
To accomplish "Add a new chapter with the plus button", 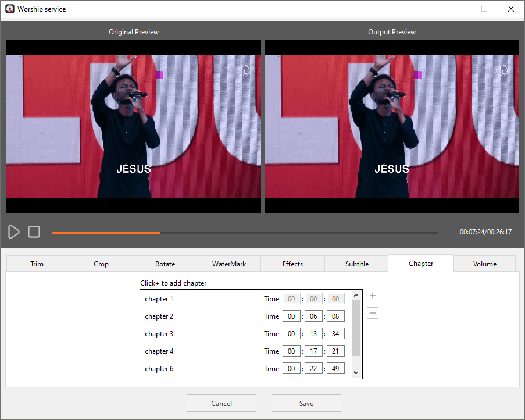I will tap(373, 296).
